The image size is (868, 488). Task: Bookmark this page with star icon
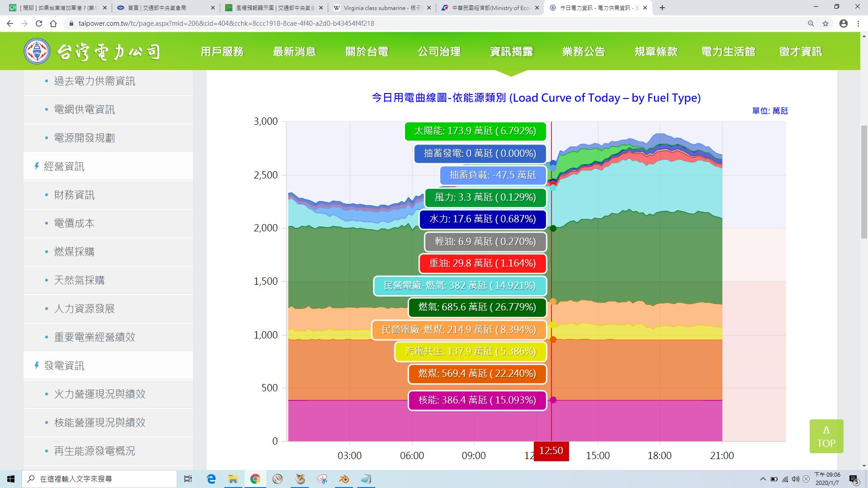pos(826,23)
